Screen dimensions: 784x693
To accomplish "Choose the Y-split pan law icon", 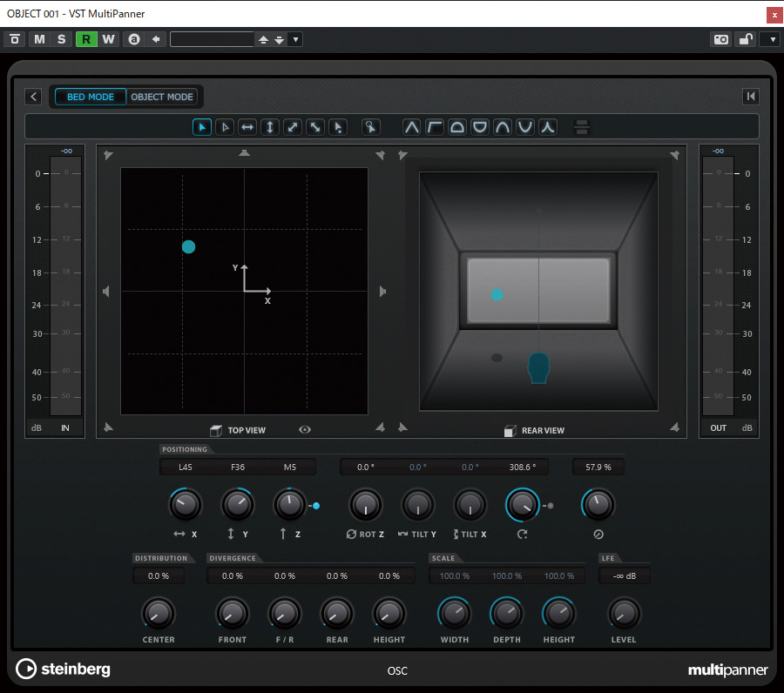I will (548, 127).
